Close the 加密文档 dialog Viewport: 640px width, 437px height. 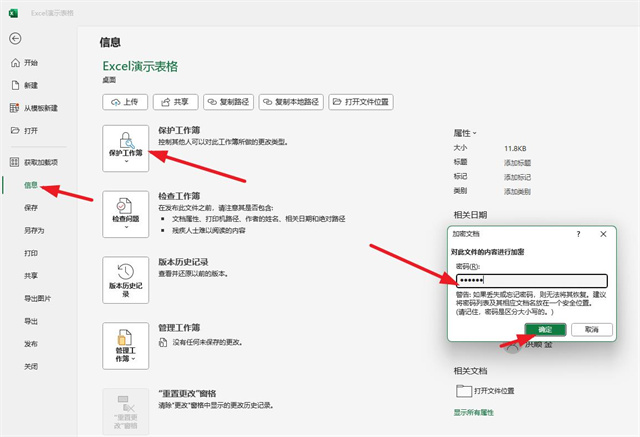(x=603, y=234)
